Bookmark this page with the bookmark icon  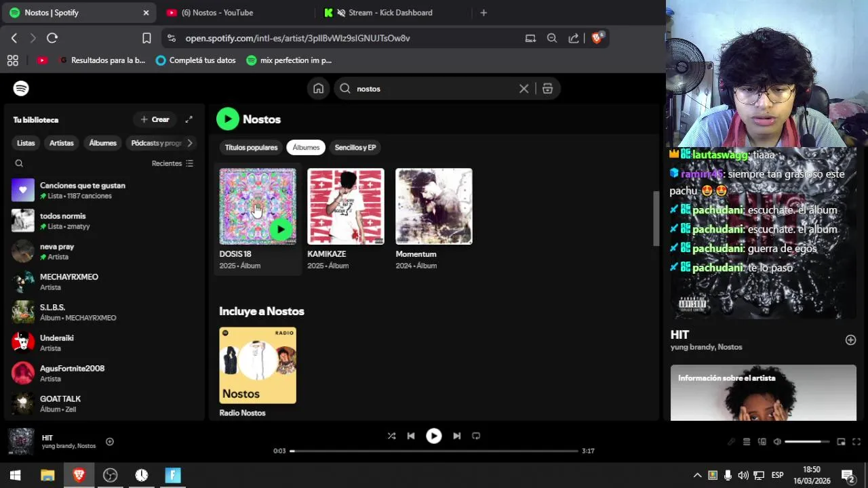146,39
